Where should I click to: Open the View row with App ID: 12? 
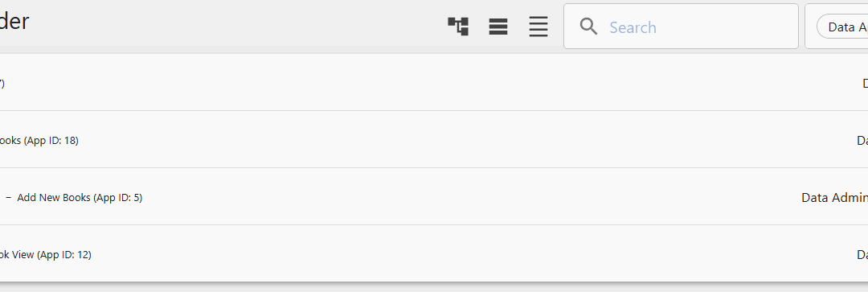point(434,253)
